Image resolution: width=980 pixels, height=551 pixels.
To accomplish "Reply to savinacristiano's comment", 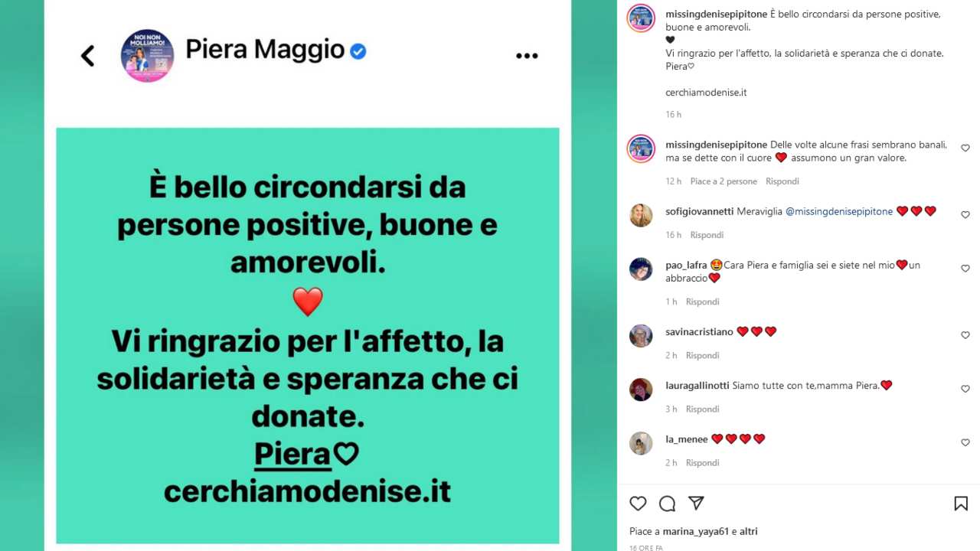I will 702,355.
